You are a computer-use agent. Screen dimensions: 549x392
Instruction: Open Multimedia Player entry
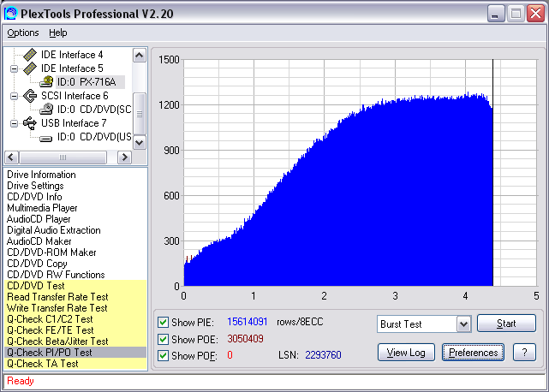click(42, 208)
